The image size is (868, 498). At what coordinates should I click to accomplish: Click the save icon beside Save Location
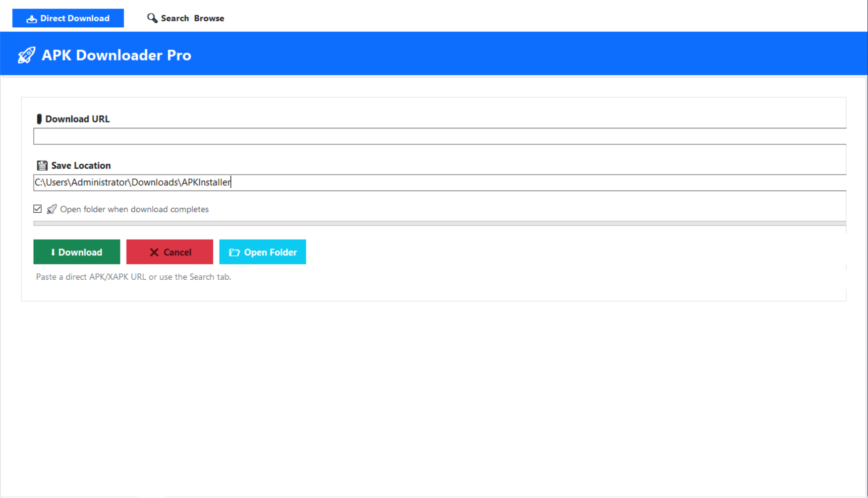41,165
